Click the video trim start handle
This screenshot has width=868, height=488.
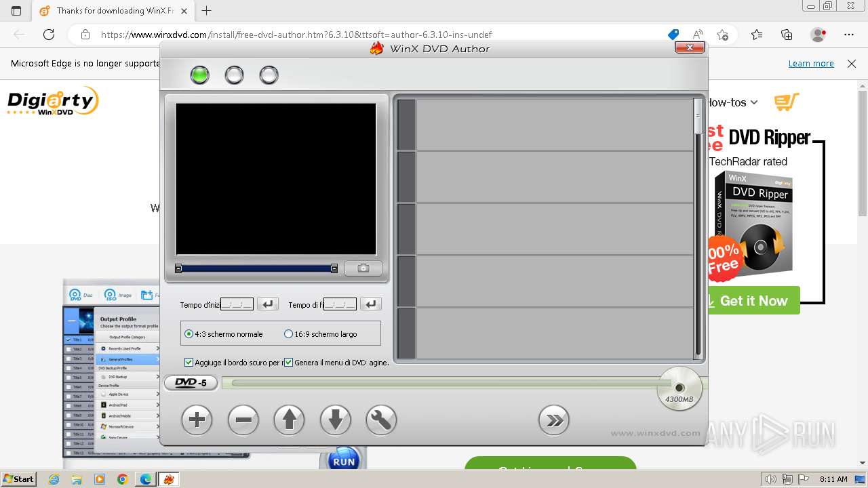point(178,268)
